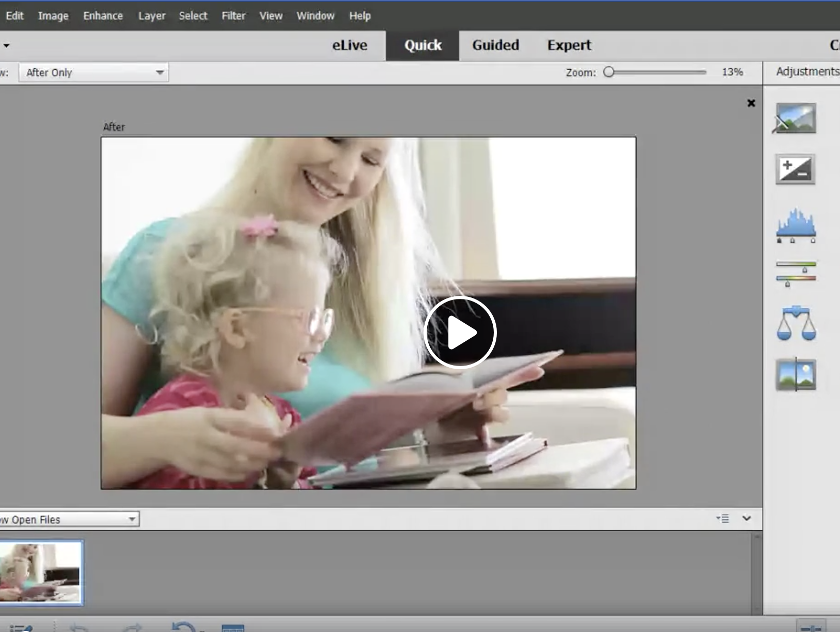Select the open photo thumbnail in the bin
840x632 pixels.
point(41,573)
